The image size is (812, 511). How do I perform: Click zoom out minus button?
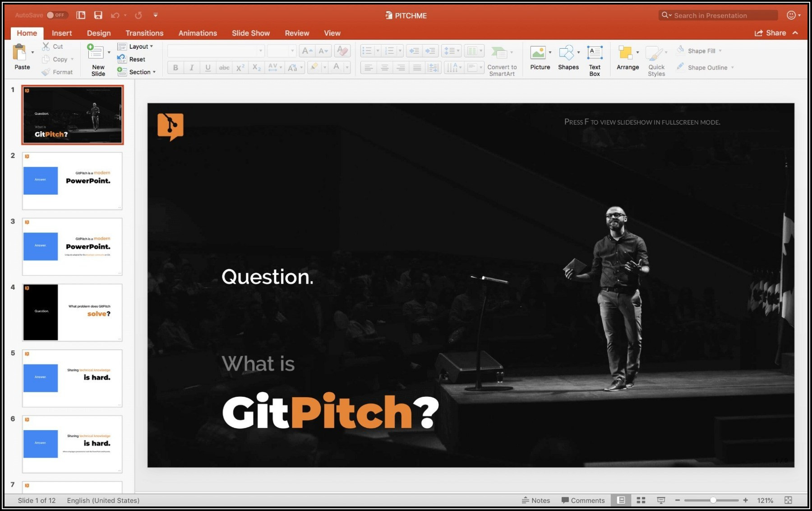click(x=677, y=500)
